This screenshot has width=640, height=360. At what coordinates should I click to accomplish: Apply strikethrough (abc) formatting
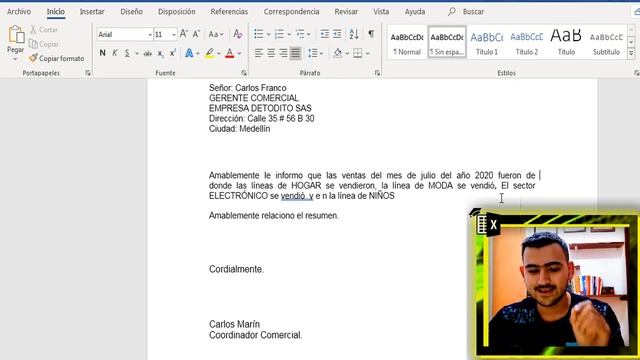pos(148,53)
